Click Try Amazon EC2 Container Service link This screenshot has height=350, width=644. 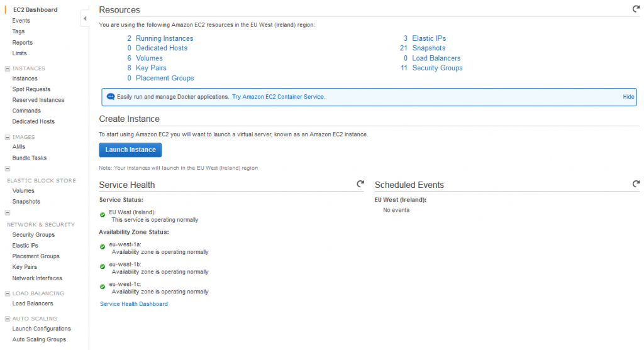pos(278,97)
